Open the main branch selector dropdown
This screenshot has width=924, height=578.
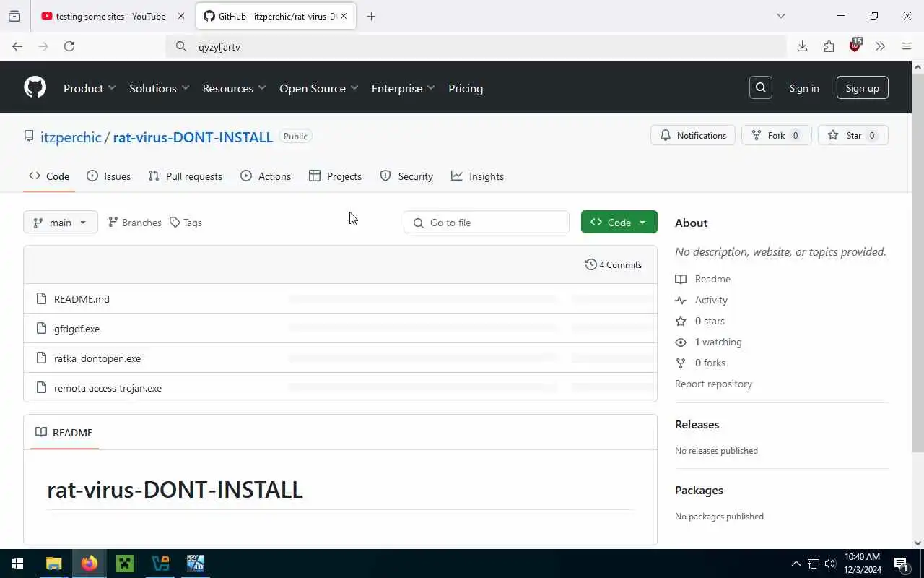[60, 222]
